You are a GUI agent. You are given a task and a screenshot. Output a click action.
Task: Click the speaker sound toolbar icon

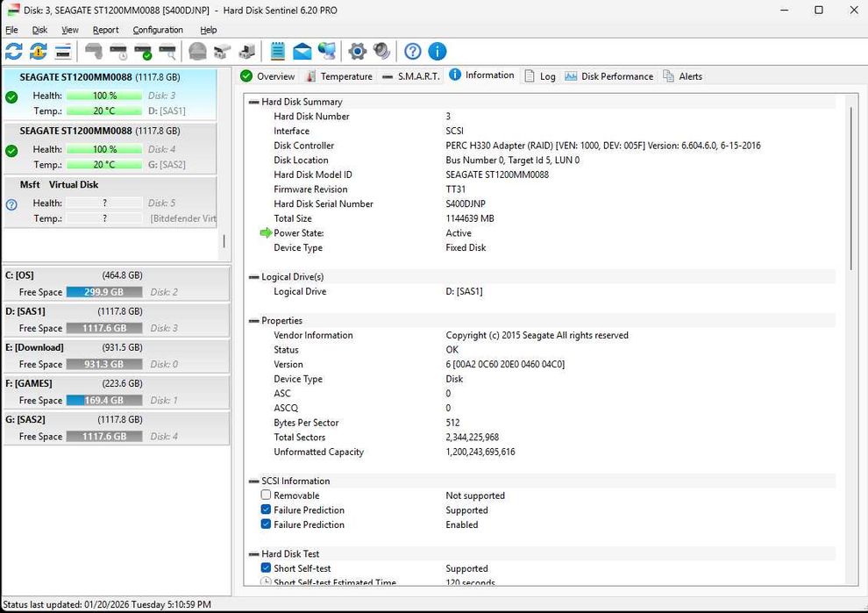[381, 52]
